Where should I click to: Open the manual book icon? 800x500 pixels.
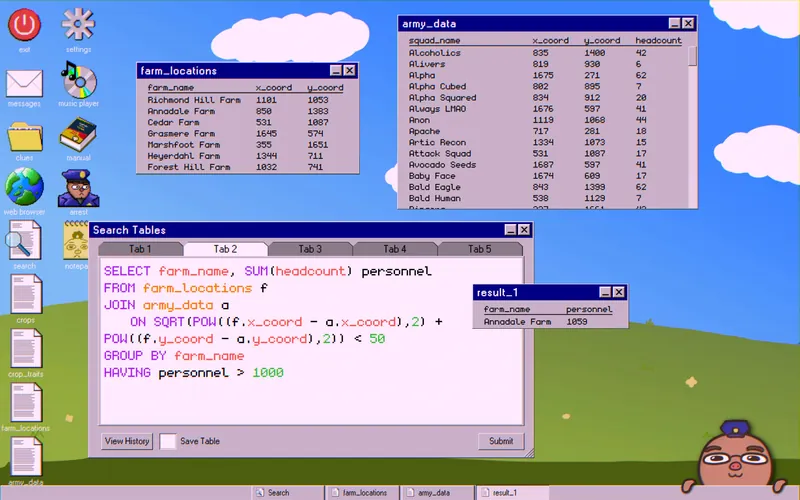(x=78, y=135)
